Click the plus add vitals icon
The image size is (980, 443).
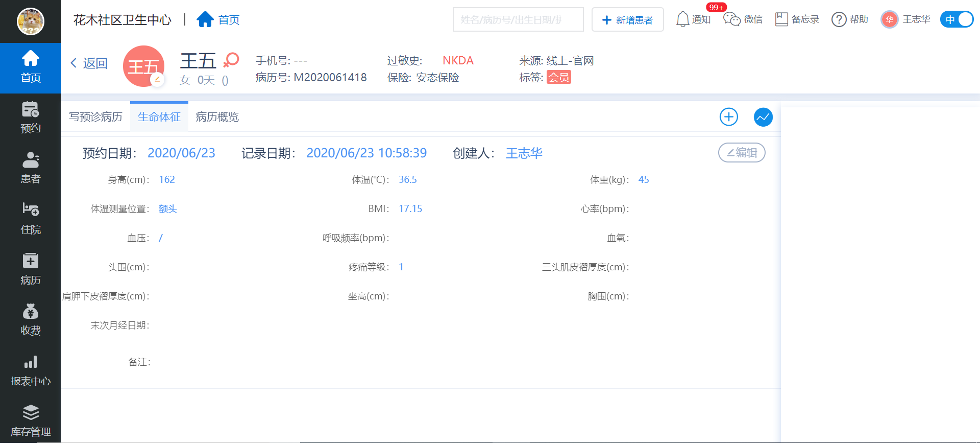pos(729,117)
